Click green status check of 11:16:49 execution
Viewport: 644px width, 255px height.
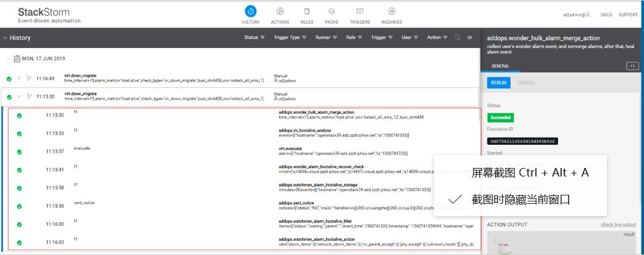click(x=9, y=79)
